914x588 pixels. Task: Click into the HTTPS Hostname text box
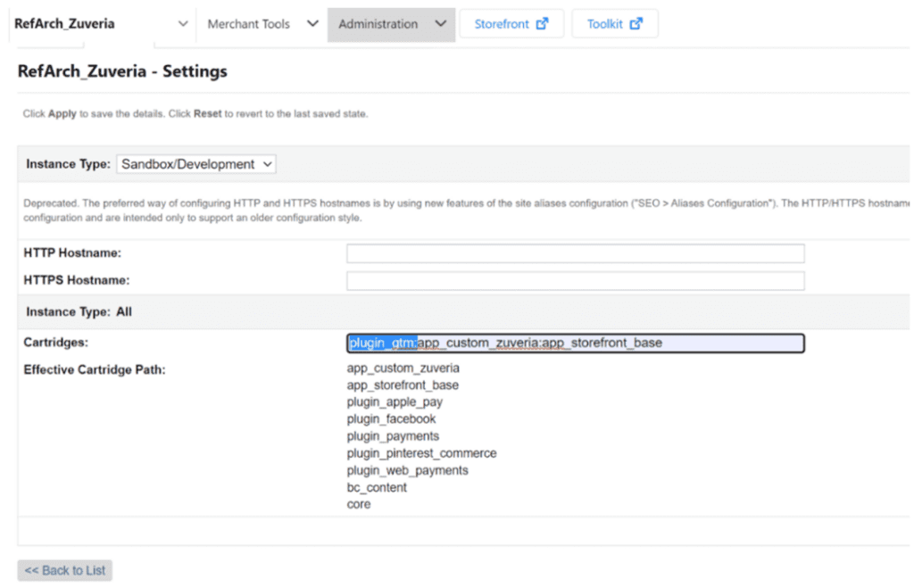[575, 281]
